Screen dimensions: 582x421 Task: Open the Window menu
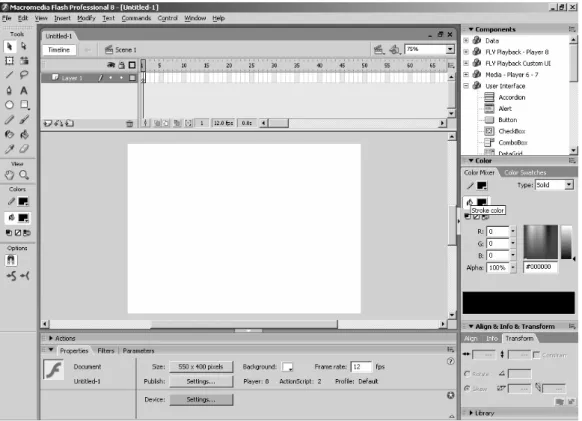coord(195,18)
